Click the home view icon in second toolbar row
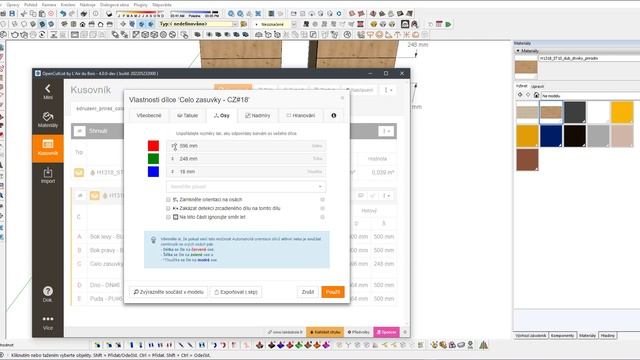 (82, 24)
